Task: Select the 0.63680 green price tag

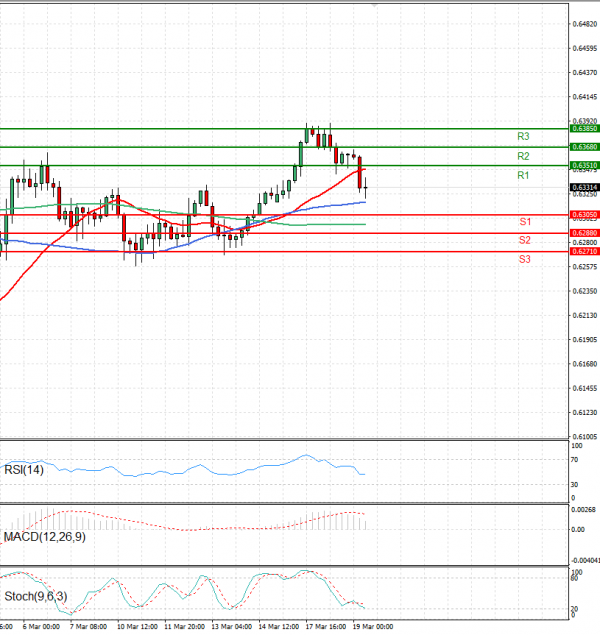Action: pyautogui.click(x=585, y=147)
